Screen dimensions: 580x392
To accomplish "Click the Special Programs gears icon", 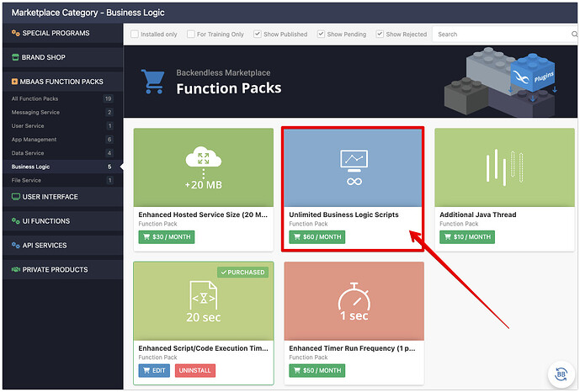I will 15,33.
